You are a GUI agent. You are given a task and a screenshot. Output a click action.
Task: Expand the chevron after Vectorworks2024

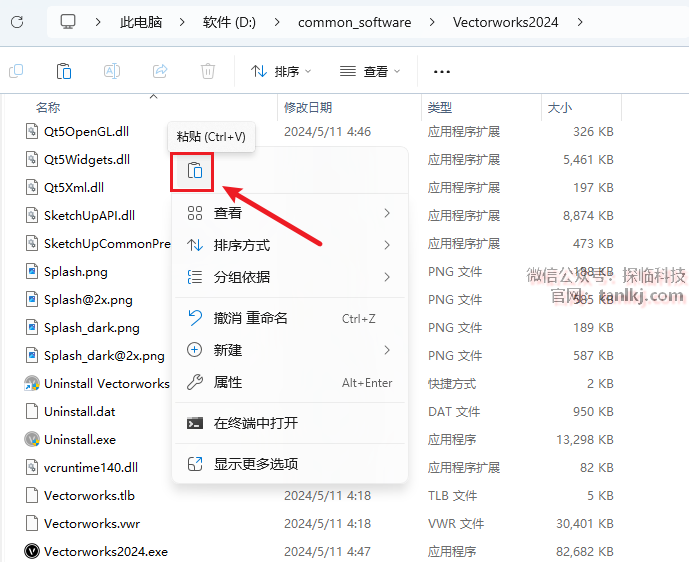tap(580, 22)
